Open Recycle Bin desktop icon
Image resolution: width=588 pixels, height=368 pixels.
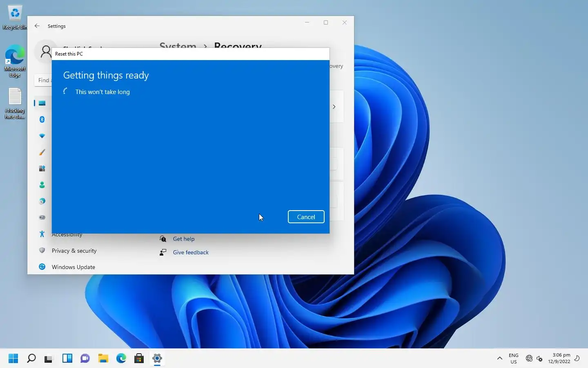click(x=15, y=18)
